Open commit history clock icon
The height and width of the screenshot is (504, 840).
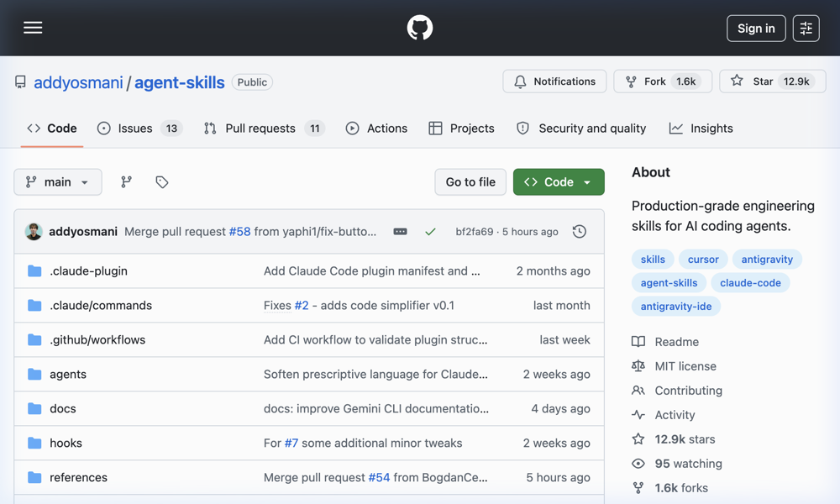point(579,232)
